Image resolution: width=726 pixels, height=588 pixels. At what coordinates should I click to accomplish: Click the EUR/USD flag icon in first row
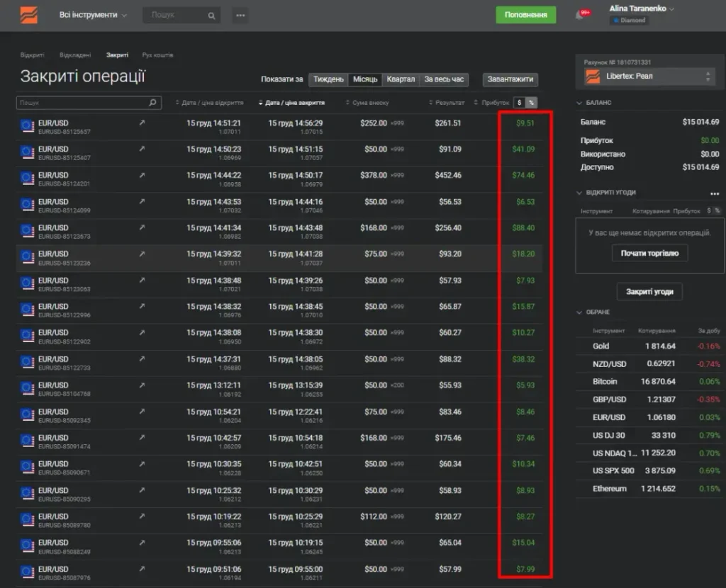click(x=28, y=126)
